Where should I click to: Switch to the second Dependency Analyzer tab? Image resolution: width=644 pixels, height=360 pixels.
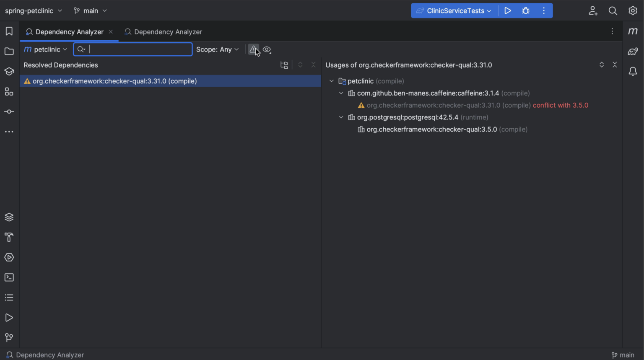coord(164,31)
